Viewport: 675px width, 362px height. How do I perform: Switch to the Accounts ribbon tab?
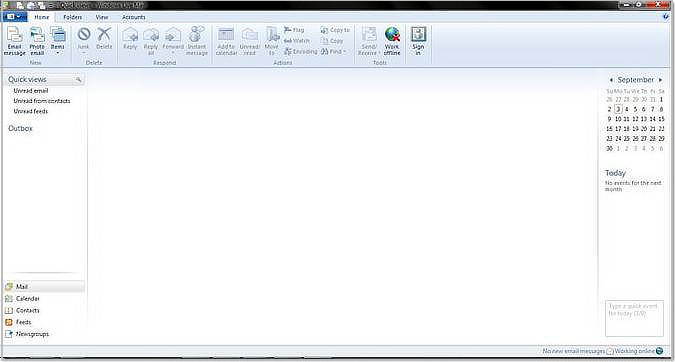pos(133,17)
